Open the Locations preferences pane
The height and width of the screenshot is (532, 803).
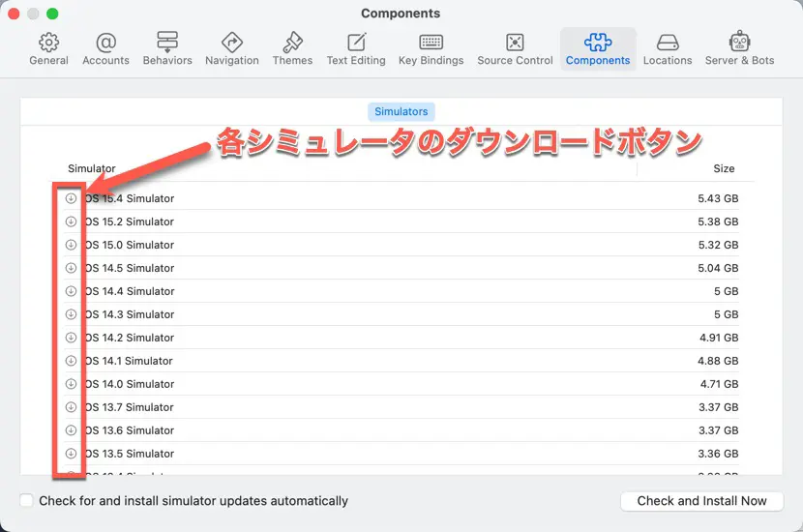(x=668, y=49)
